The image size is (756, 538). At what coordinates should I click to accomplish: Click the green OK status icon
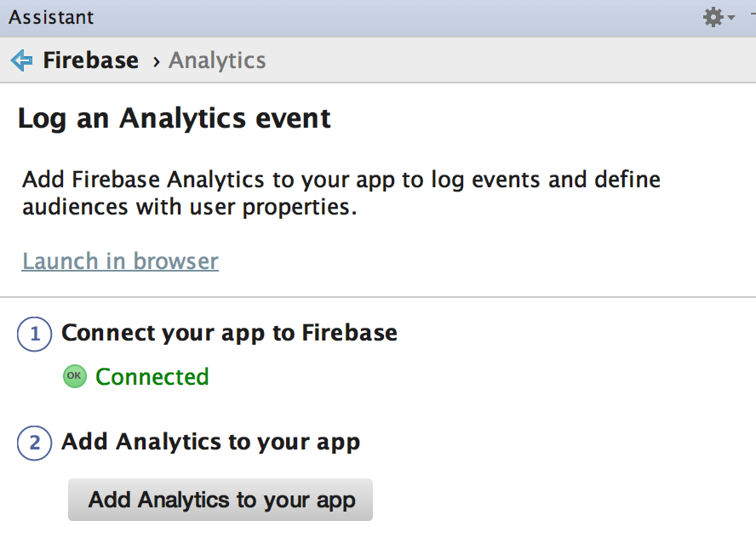coord(75,376)
